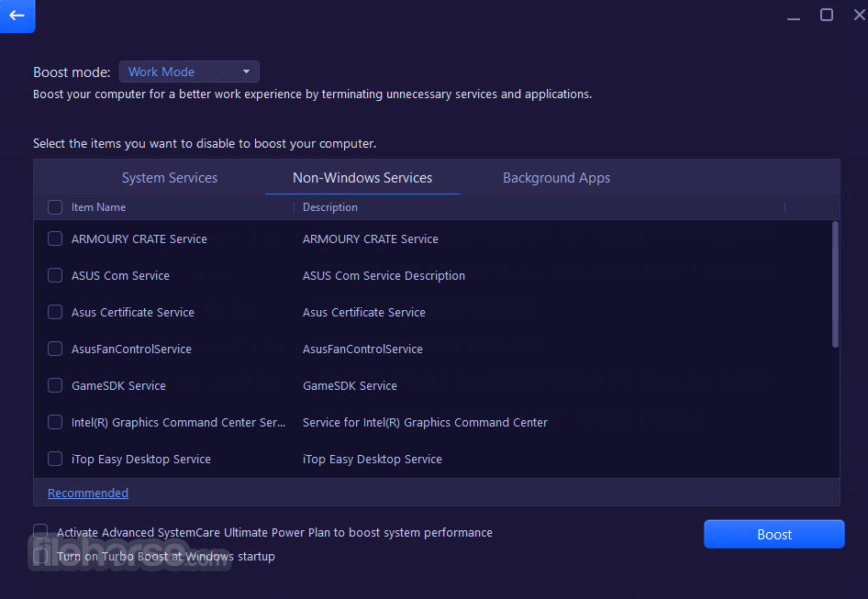
Task: Click the Item Name column header
Action: tap(98, 207)
